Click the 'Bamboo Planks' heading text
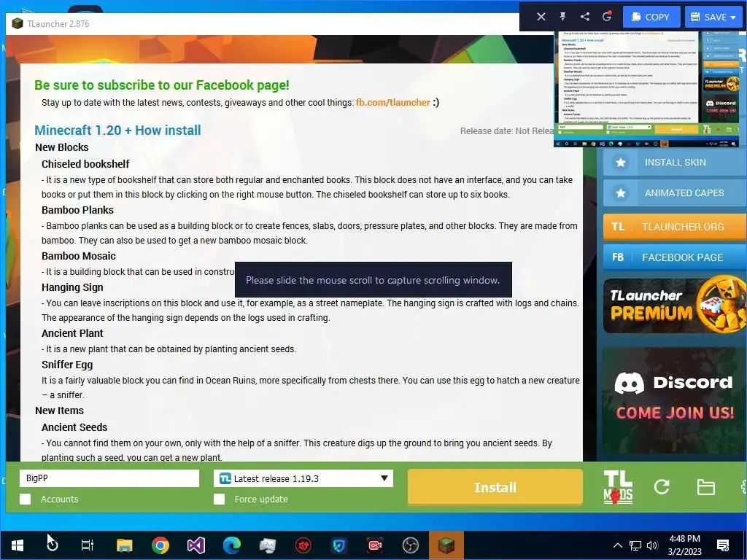Image resolution: width=747 pixels, height=560 pixels. pos(77,210)
